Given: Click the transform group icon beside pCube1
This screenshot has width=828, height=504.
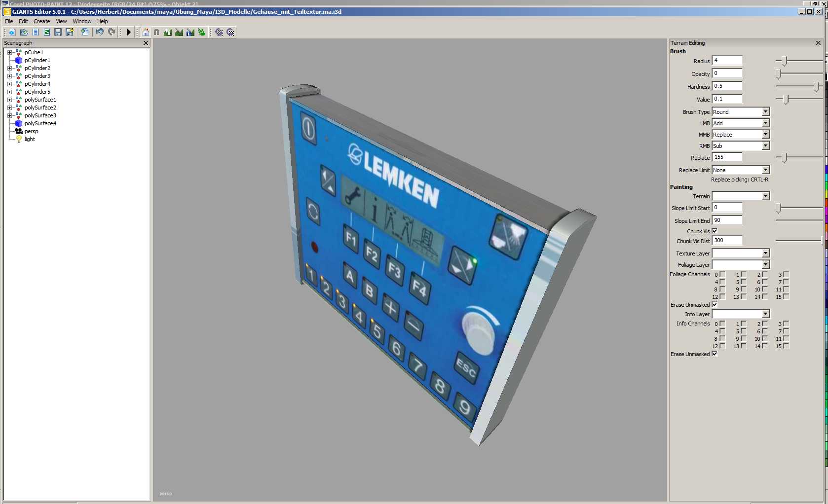Looking at the screenshot, I should click(19, 52).
